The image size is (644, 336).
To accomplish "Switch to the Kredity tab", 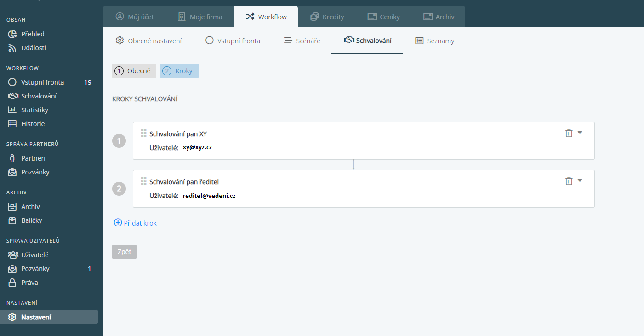I will pyautogui.click(x=327, y=17).
